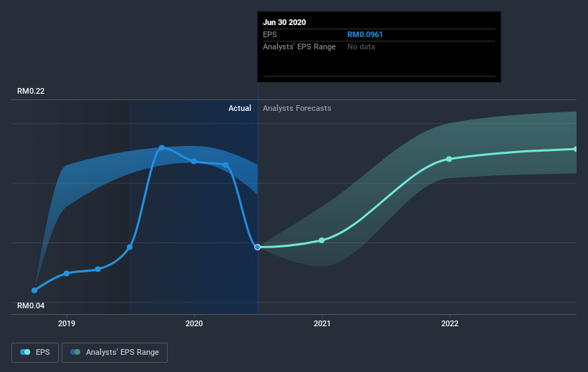Select the peak EPS data point in late 2019
Screen dimensions: 588x372
[x=162, y=147]
